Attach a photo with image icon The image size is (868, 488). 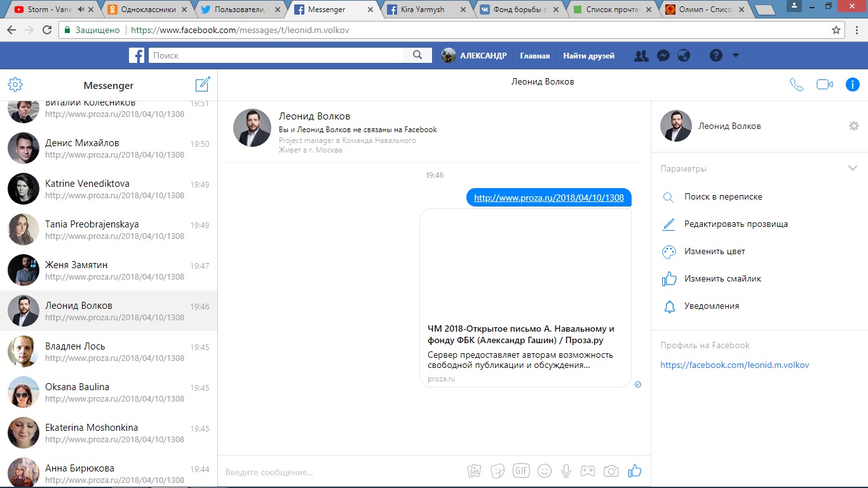click(474, 471)
